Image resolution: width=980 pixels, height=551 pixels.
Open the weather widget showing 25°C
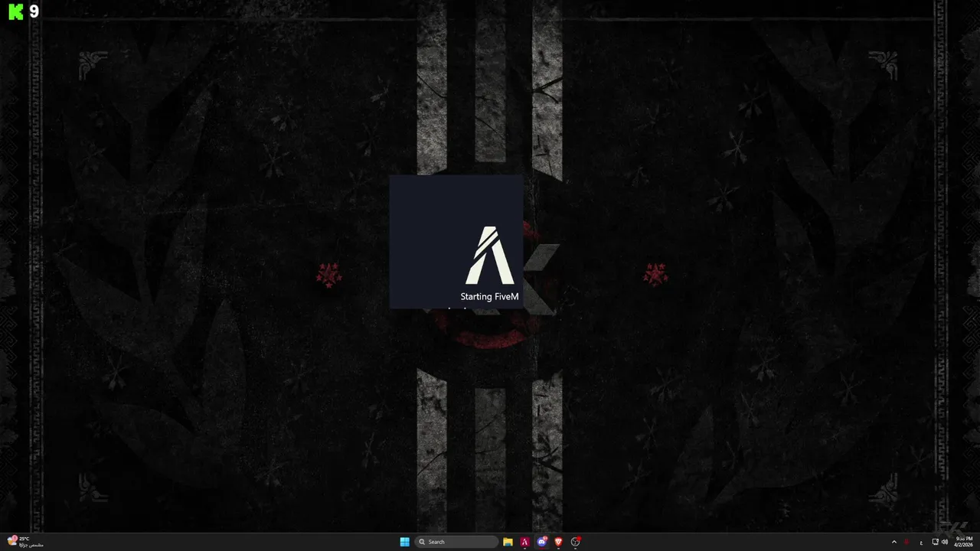24,542
